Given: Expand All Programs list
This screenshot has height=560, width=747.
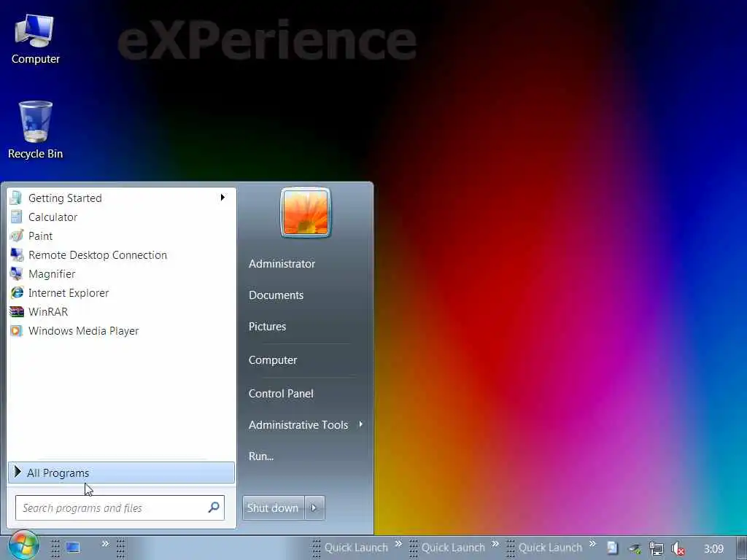Looking at the screenshot, I should (121, 472).
